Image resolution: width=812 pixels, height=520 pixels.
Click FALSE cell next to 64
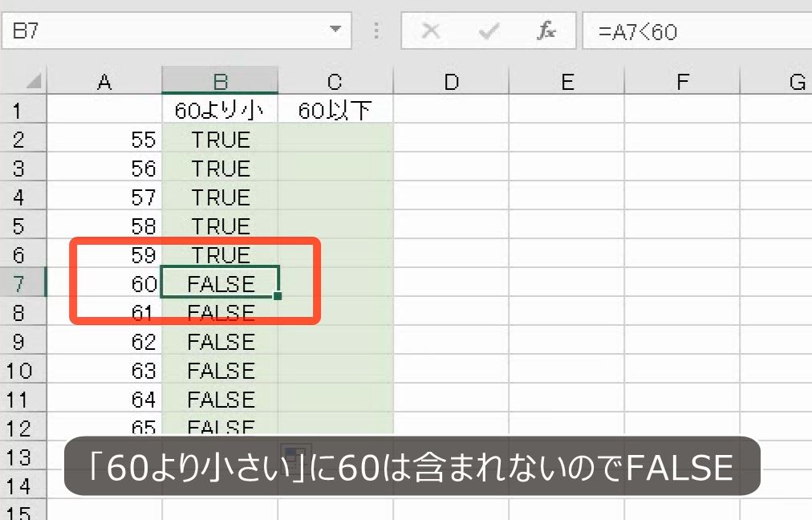[x=220, y=399]
